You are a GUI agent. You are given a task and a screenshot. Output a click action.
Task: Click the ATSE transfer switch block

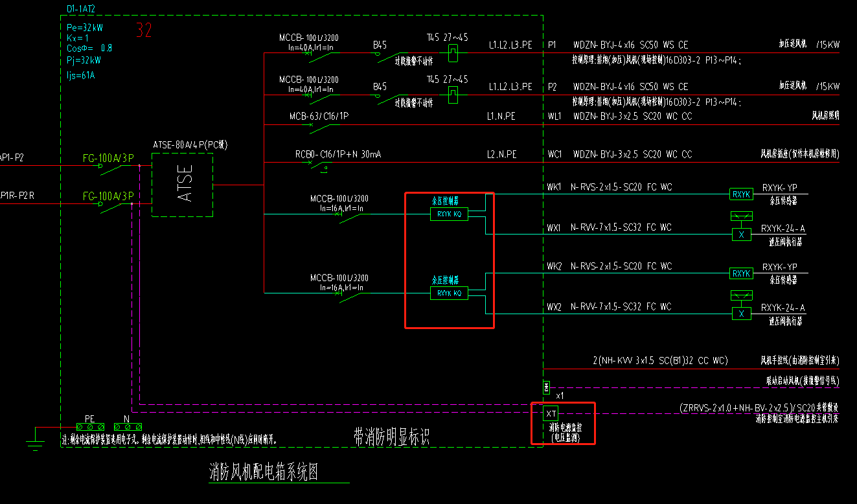182,185
